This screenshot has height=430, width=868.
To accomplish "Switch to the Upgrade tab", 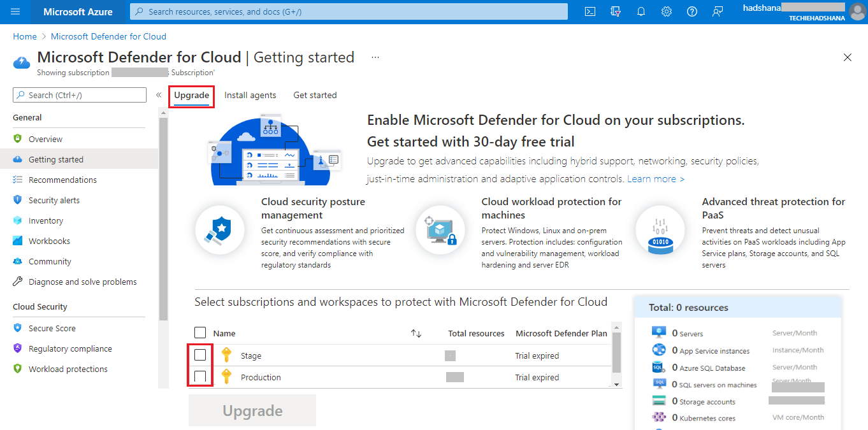I will pyautogui.click(x=192, y=95).
